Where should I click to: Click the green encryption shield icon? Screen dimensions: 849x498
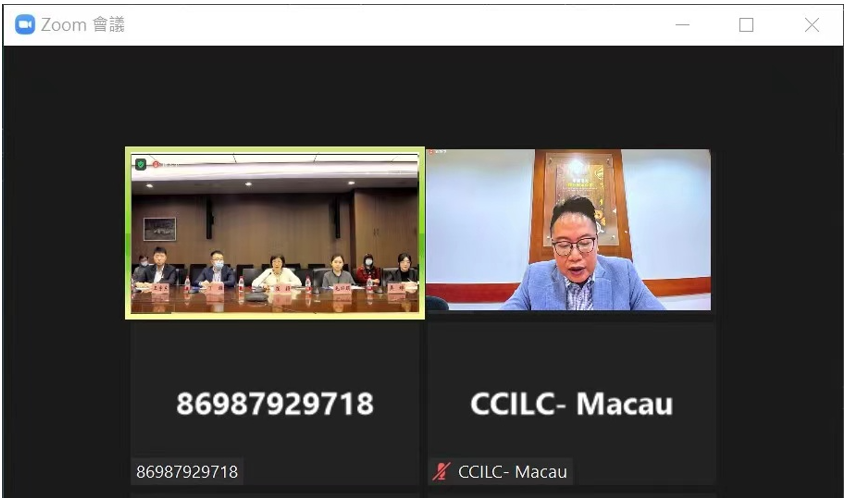pyautogui.click(x=141, y=164)
